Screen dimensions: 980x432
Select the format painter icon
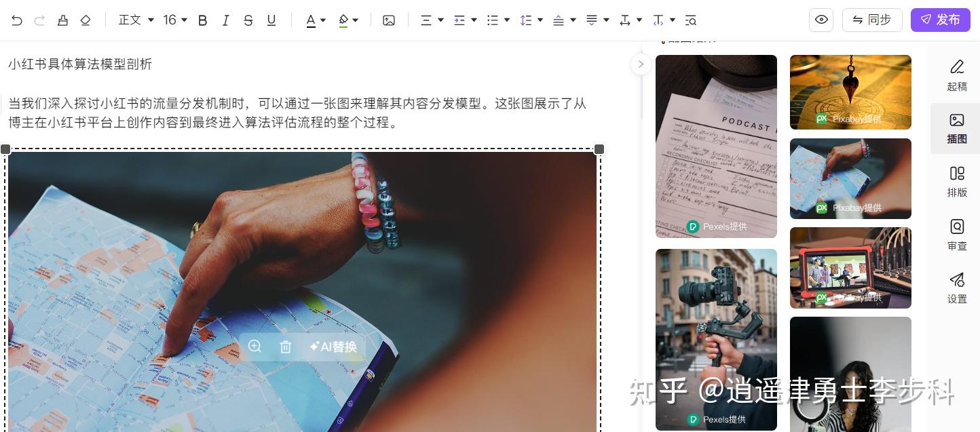(x=62, y=20)
